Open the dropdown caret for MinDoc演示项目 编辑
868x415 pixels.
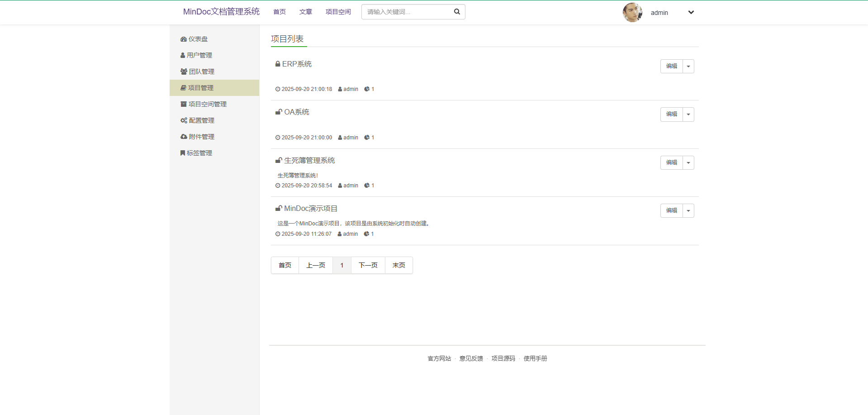688,211
